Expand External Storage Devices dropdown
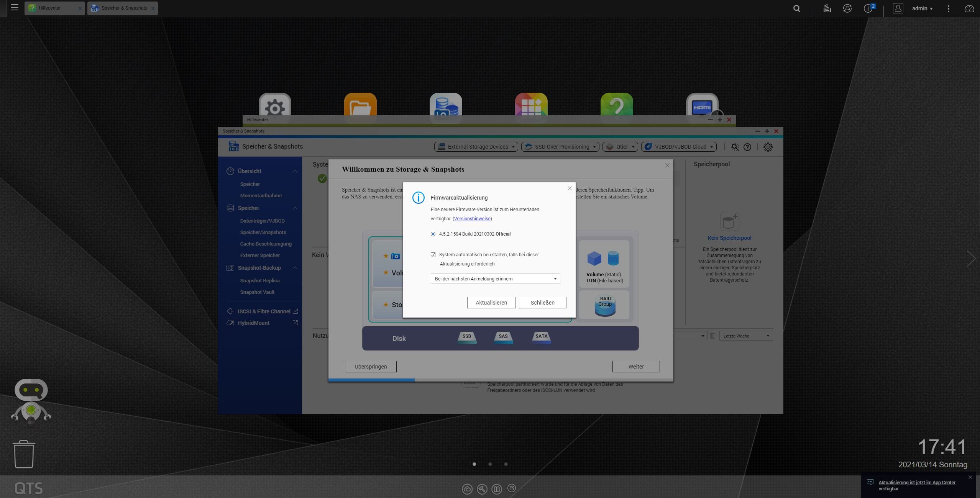Viewport: 980px width, 498px height. (x=476, y=147)
